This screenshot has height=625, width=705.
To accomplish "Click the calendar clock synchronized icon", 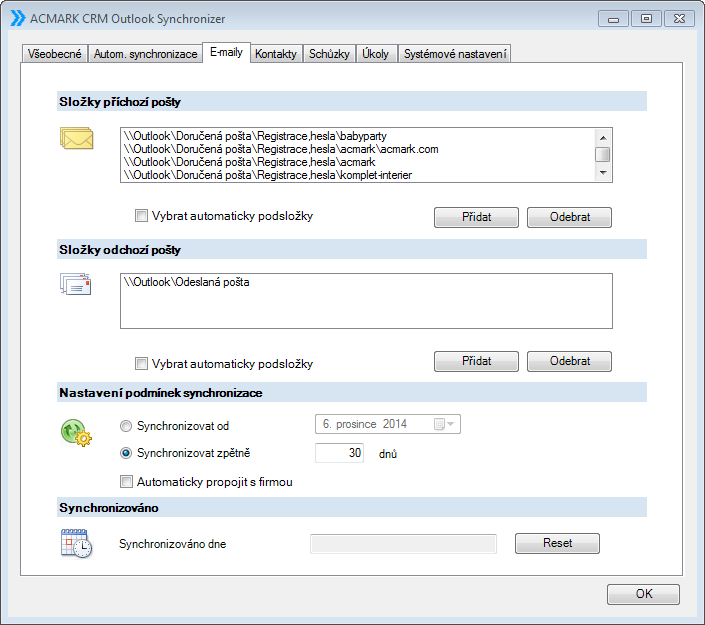I will click(x=76, y=543).
